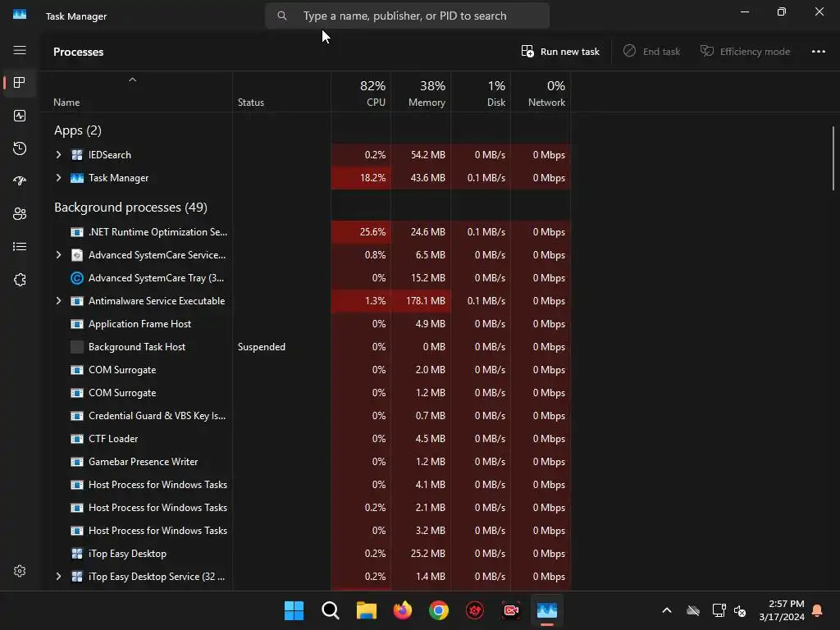The width and height of the screenshot is (840, 630).
Task: Show hidden tray icons chevron
Action: click(x=666, y=610)
